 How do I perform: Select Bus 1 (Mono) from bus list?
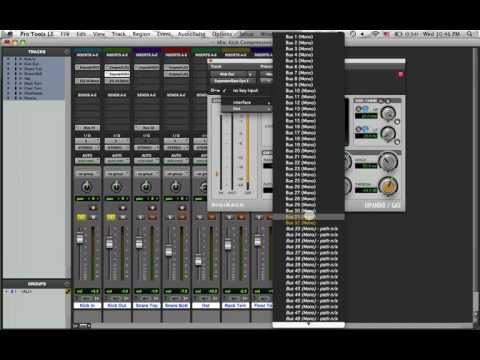[308, 37]
